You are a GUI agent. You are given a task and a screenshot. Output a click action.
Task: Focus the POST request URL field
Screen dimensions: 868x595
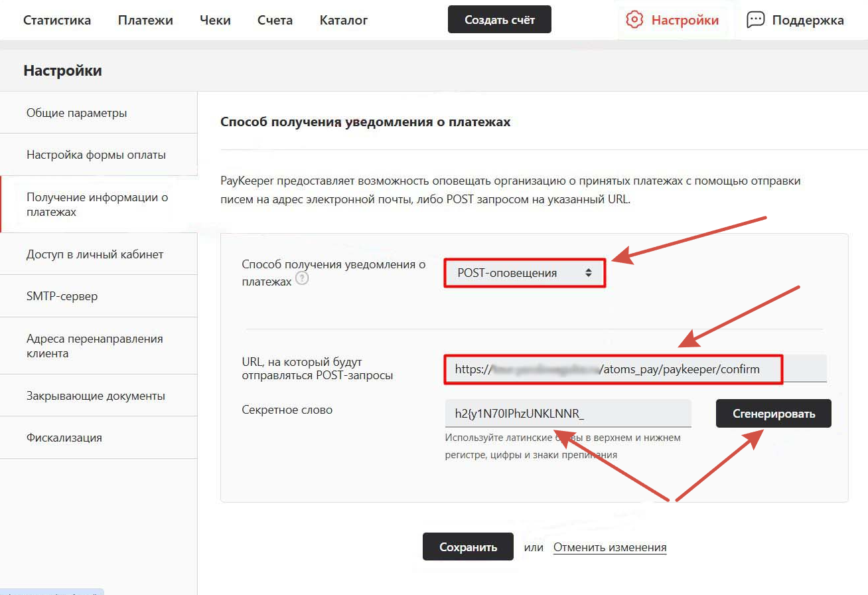click(636, 369)
